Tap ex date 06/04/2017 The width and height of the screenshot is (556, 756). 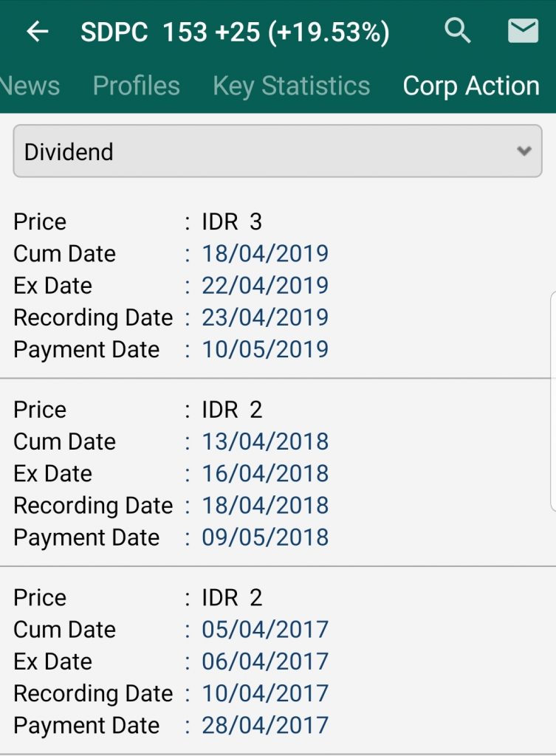point(265,661)
